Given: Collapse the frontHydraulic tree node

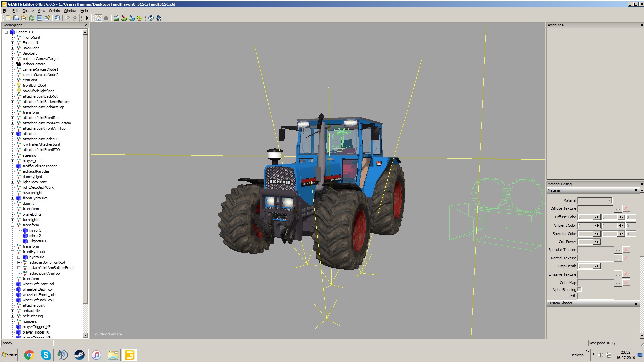Looking at the screenshot, I should [x=13, y=252].
